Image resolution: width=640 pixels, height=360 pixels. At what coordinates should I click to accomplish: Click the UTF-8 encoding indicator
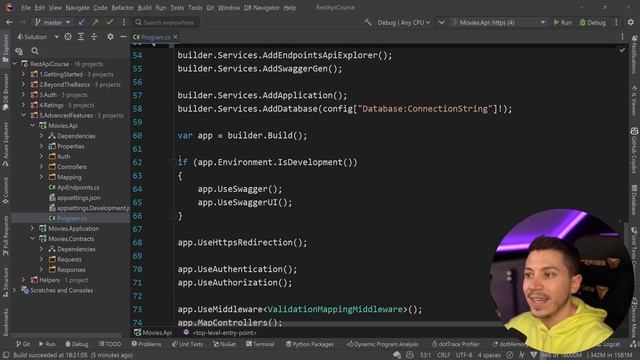(464, 355)
